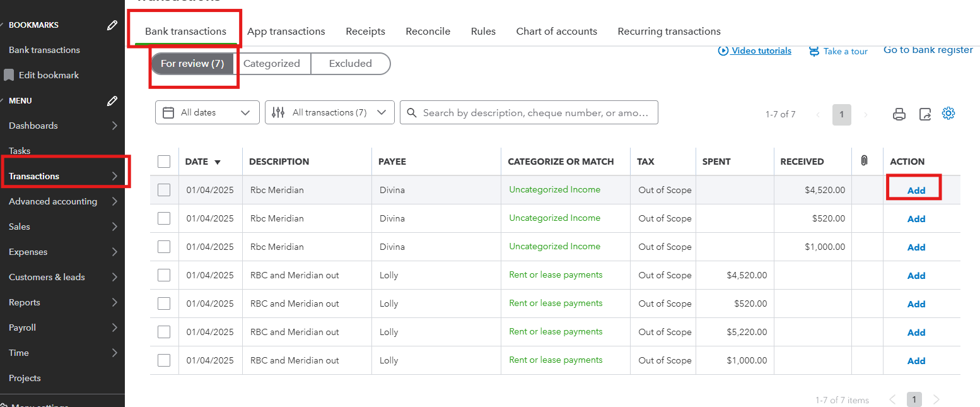Check the Divina $1,000.00 row checkbox
The height and width of the screenshot is (407, 980).
click(x=164, y=247)
